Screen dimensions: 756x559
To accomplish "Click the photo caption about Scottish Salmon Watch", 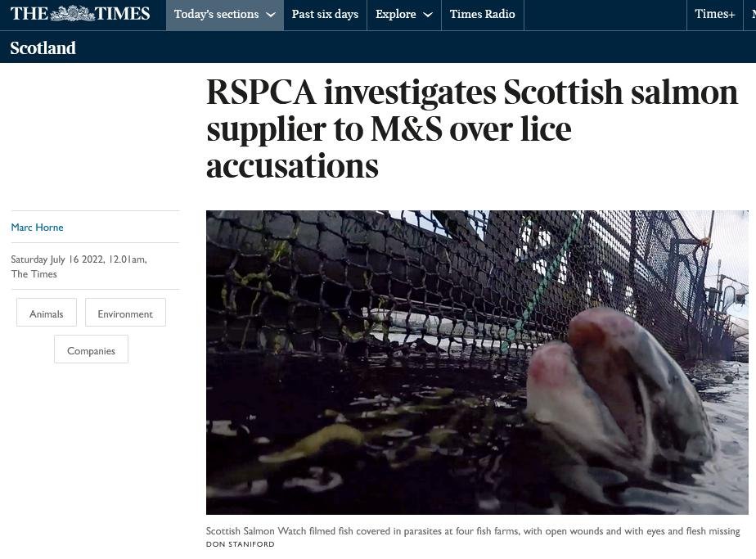I will coord(473,531).
